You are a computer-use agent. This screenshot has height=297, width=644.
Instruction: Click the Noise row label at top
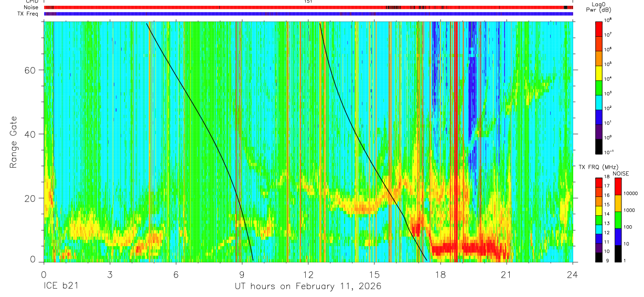(31, 7)
